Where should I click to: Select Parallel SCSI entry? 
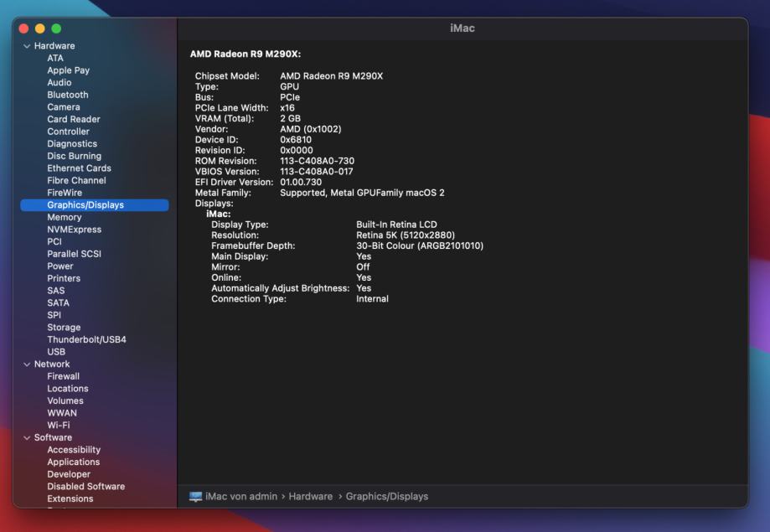pyautogui.click(x=75, y=254)
